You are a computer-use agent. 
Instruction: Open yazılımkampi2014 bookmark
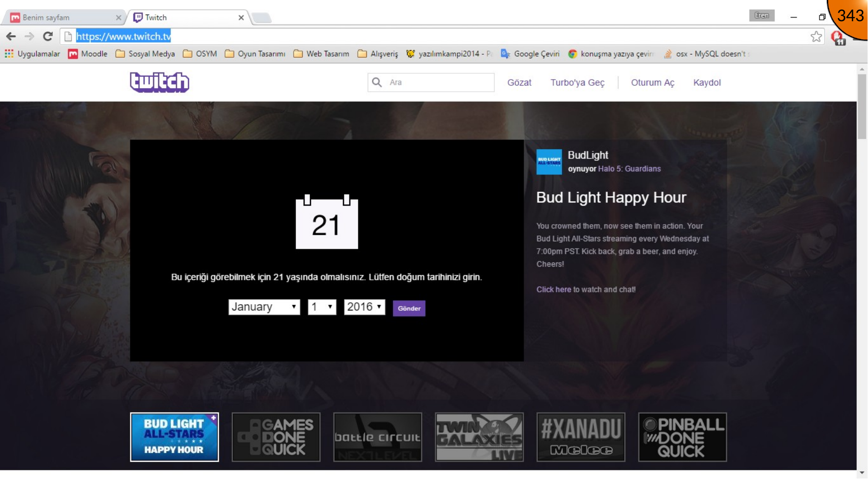(x=449, y=54)
